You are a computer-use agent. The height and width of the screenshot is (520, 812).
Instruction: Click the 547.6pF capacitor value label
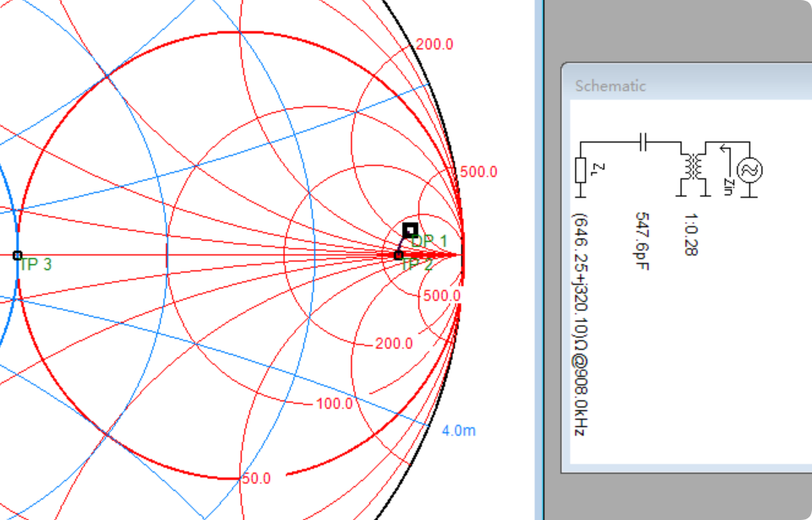(x=642, y=241)
